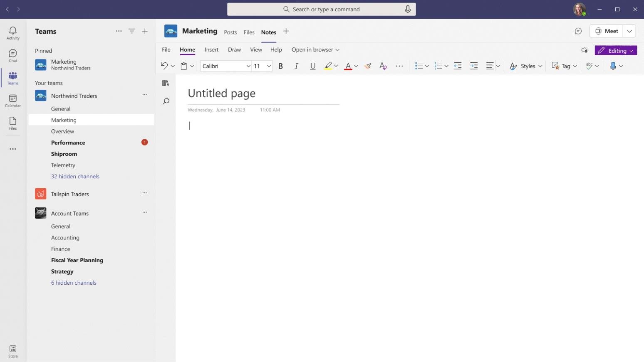This screenshot has width=644, height=362.
Task: Click the undo icon
Action: pyautogui.click(x=164, y=66)
